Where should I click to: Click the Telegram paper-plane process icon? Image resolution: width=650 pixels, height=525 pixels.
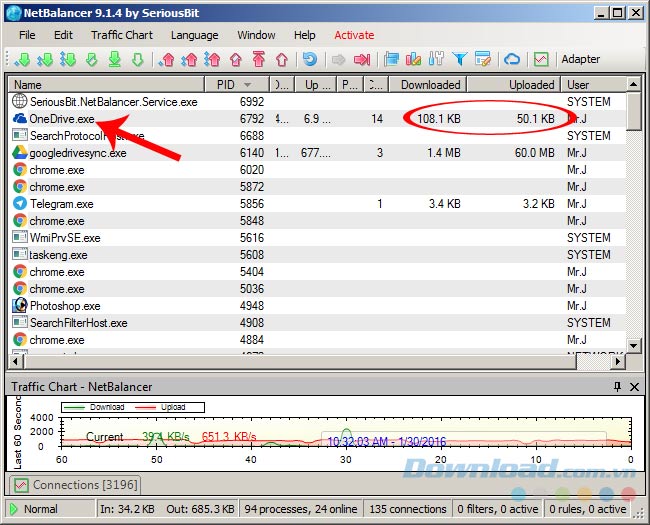(19, 204)
